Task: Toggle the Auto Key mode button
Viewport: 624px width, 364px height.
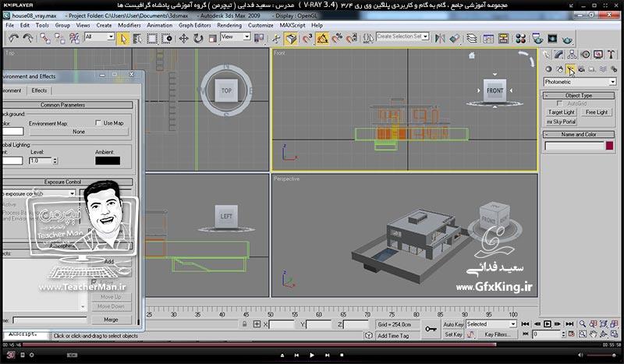Action: (x=453, y=324)
